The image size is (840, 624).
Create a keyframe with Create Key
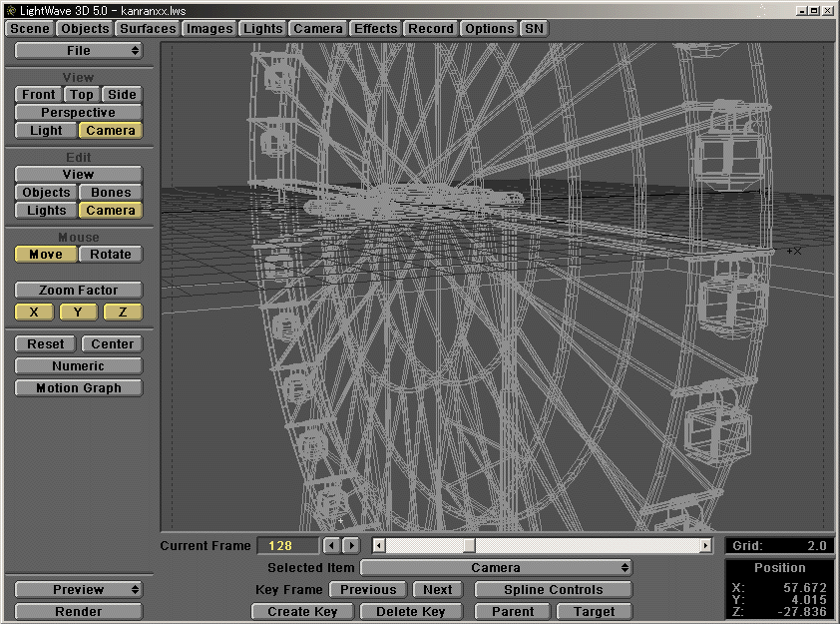click(301, 611)
